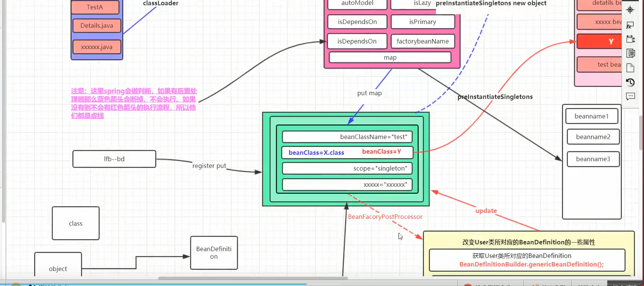This screenshot has height=286, width=644.
Task: Click the vertical scrollbar thumb on the right
Action: [x=641, y=133]
